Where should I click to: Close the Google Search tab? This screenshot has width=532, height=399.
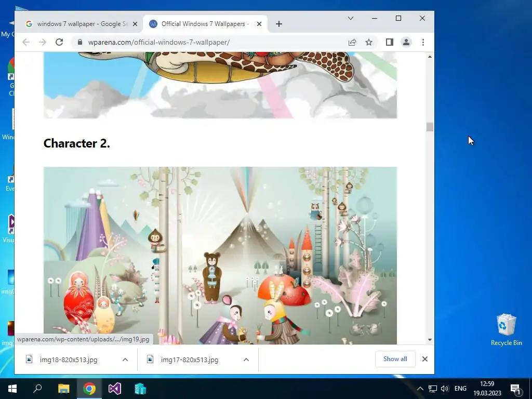(x=135, y=24)
